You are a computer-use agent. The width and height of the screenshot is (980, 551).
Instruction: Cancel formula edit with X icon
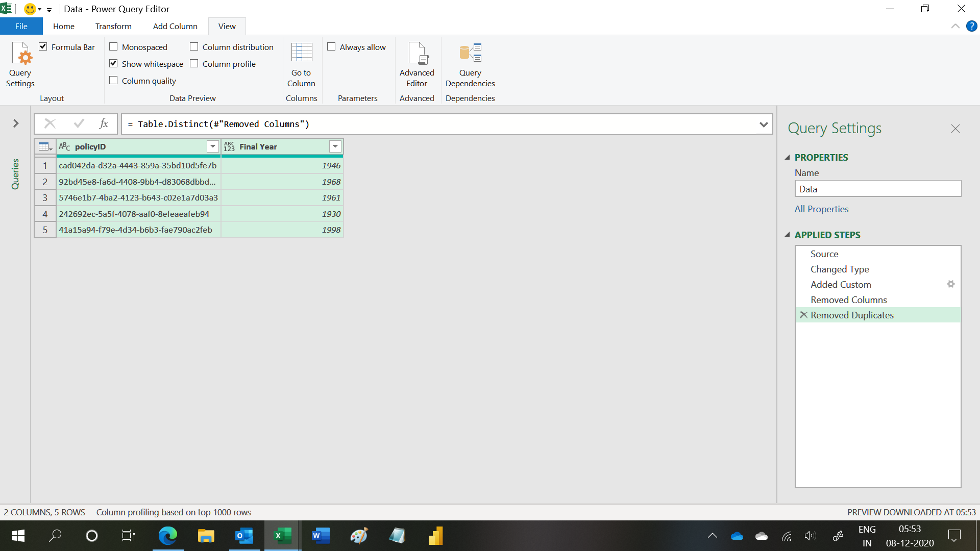point(50,123)
